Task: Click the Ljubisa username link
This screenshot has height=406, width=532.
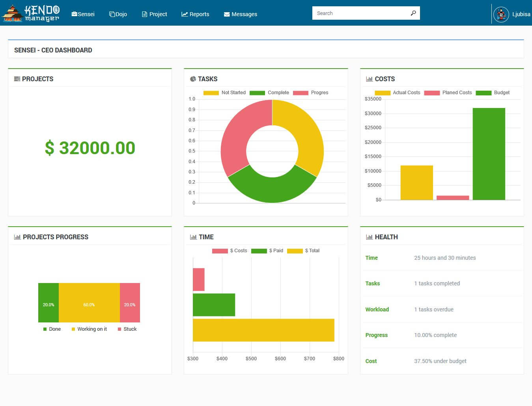Action: (x=521, y=14)
